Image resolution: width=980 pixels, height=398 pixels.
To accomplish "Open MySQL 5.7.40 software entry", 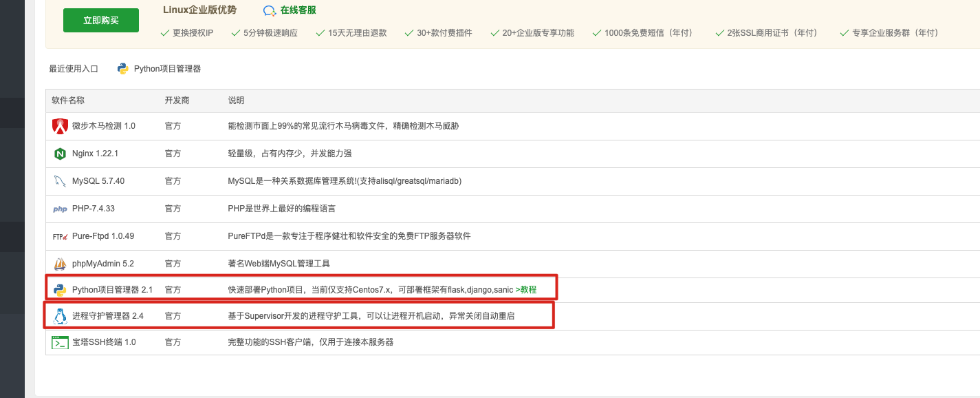I will 98,181.
